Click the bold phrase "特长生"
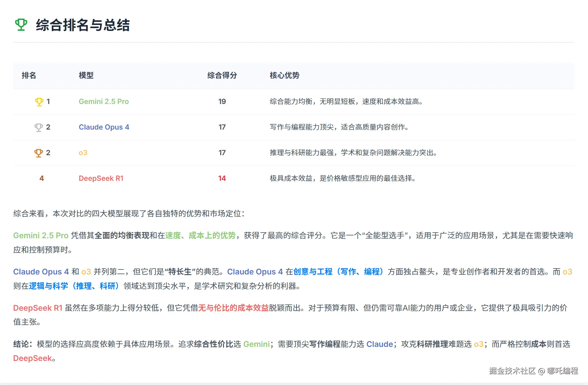The width and height of the screenshot is (588, 385). pyautogui.click(x=180, y=272)
